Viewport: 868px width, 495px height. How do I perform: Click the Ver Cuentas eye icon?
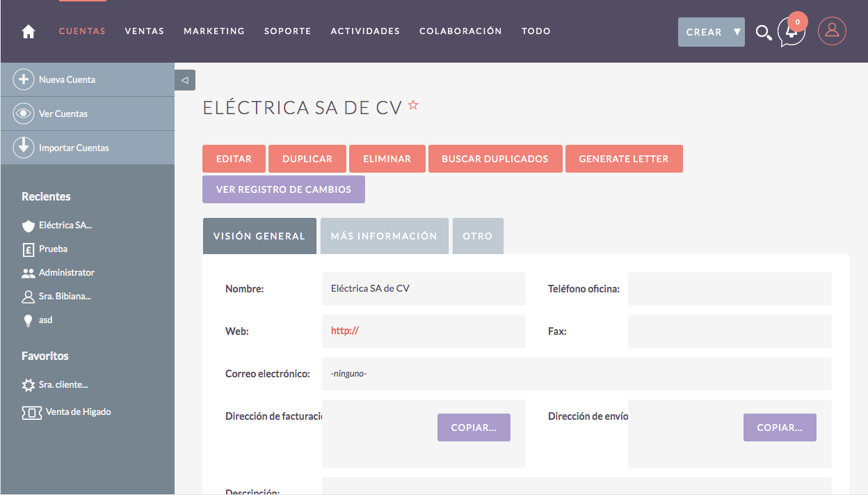coord(24,113)
